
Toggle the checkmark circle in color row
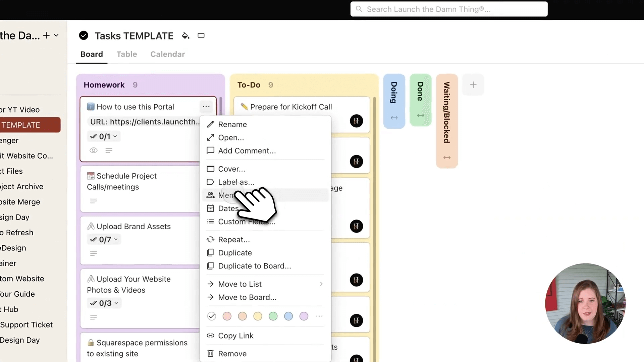pos(212,316)
